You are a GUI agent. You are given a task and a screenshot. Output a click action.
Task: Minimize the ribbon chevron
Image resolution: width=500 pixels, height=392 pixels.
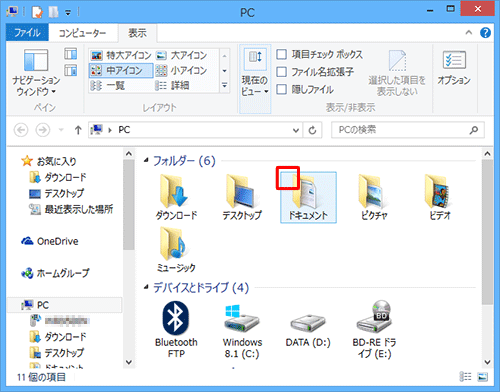coord(469,33)
